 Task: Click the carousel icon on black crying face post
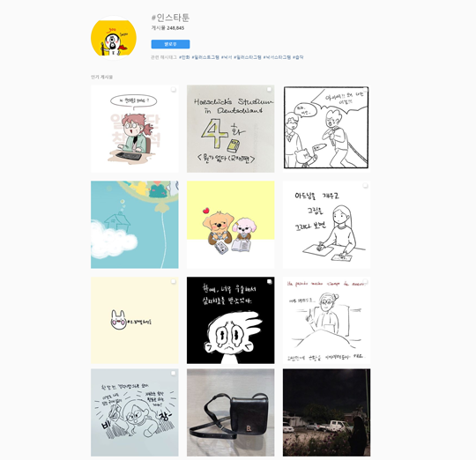tap(269, 282)
